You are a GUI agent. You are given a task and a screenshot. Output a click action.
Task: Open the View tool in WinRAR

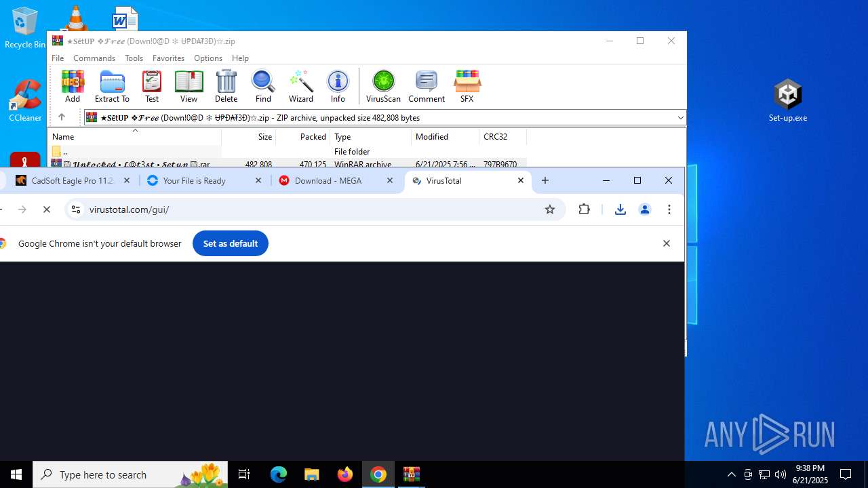pos(189,86)
